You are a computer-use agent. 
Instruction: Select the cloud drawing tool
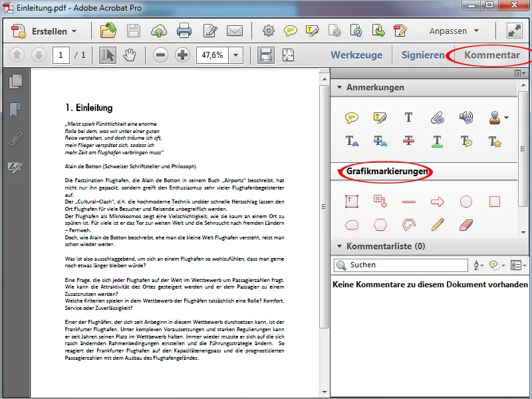[352, 225]
